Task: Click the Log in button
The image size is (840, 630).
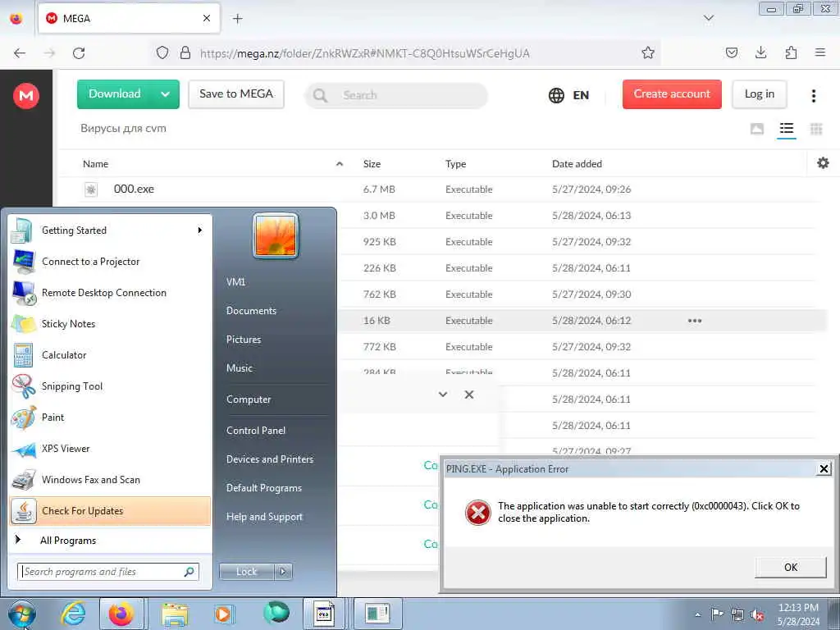Action: tap(759, 94)
